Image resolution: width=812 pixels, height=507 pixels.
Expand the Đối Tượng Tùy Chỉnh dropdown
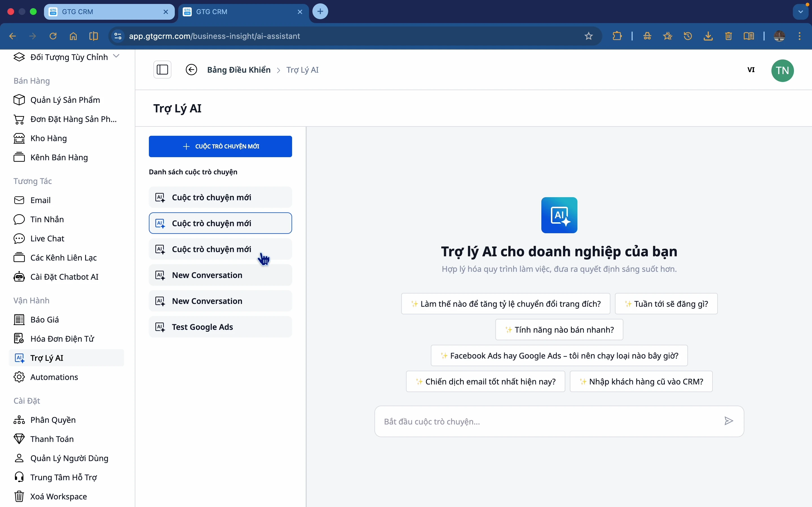point(116,56)
